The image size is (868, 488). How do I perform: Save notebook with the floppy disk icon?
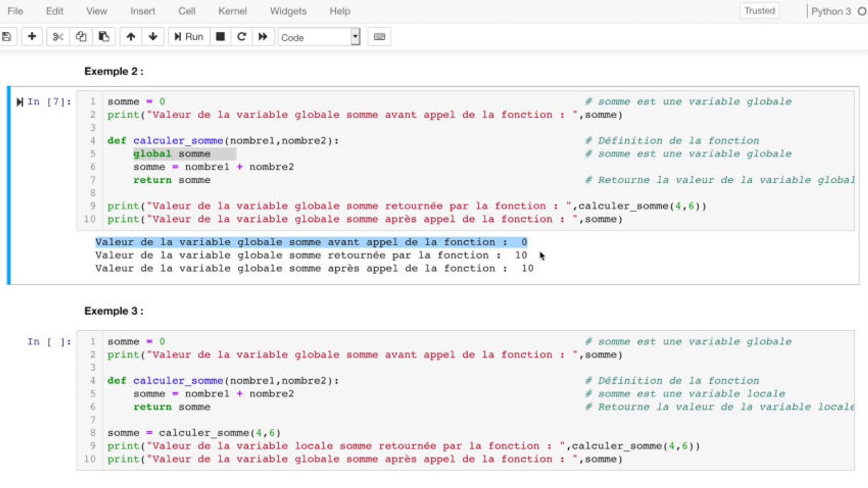pos(7,37)
